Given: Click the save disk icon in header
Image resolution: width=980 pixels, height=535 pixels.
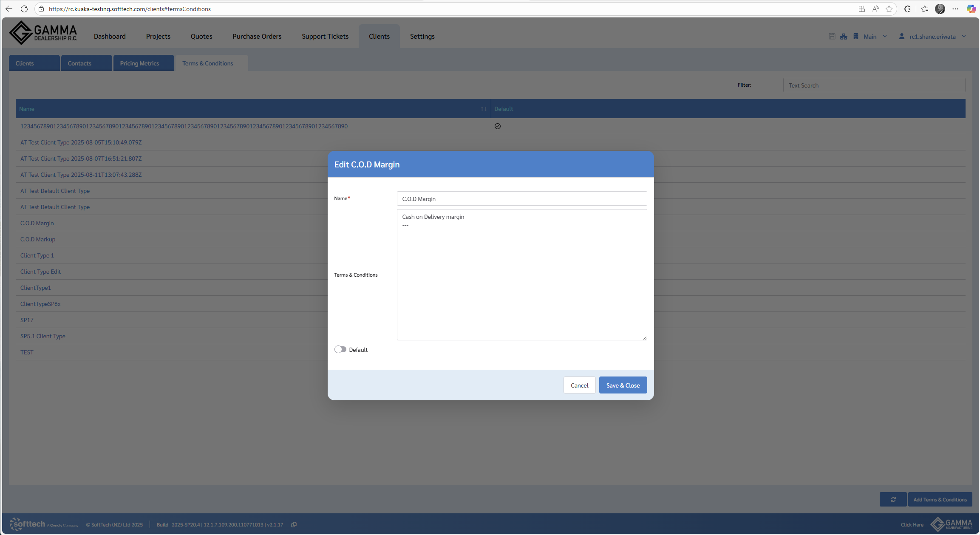Looking at the screenshot, I should coord(832,37).
